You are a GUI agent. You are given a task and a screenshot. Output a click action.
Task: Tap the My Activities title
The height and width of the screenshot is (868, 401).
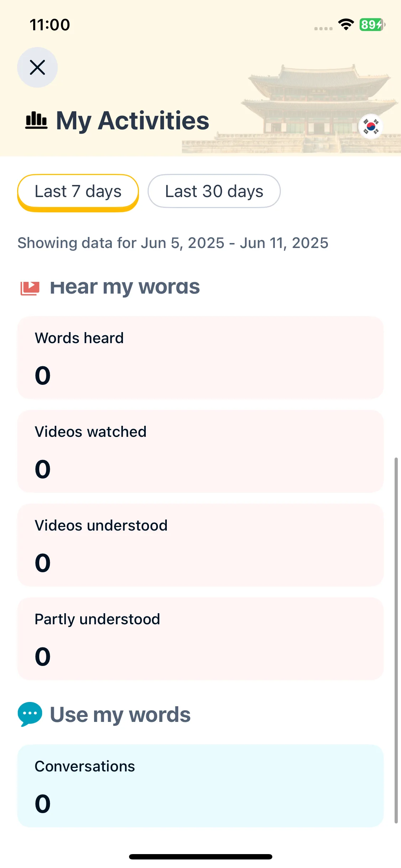click(133, 121)
